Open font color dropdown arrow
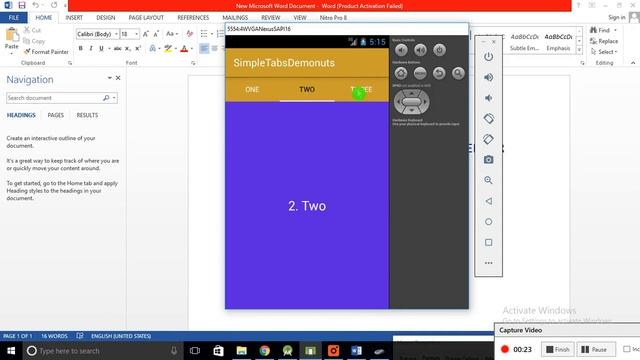Screen dimensions: 640x360 click(191, 49)
